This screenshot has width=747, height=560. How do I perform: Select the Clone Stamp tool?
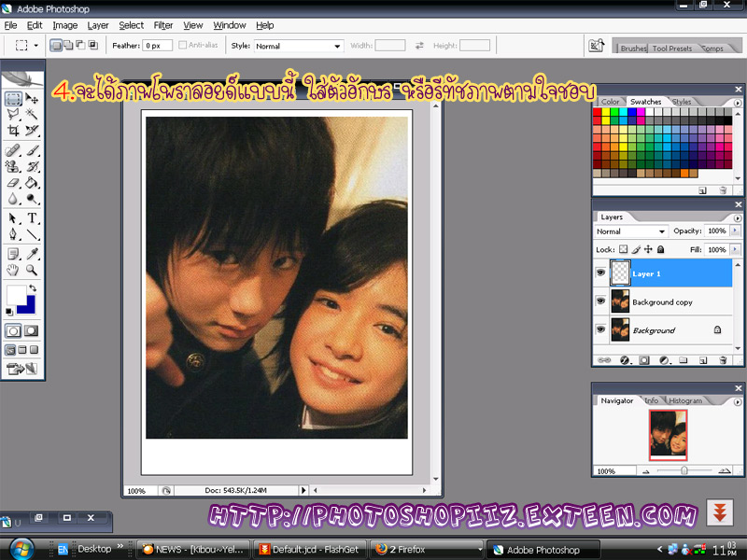click(13, 167)
